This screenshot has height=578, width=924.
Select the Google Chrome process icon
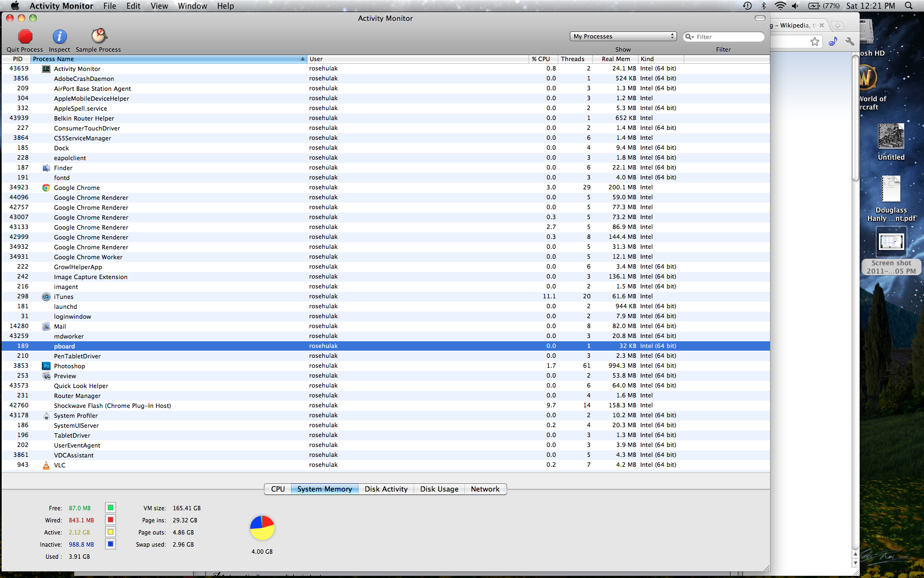(x=46, y=188)
